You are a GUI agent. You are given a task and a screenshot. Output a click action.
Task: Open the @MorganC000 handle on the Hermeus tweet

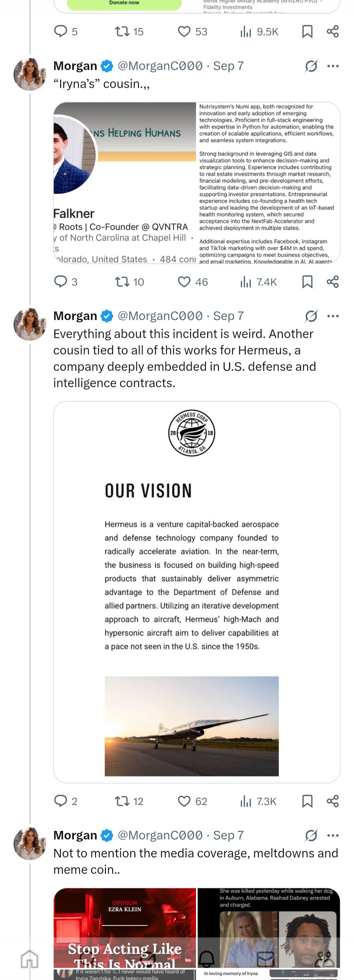160,316
